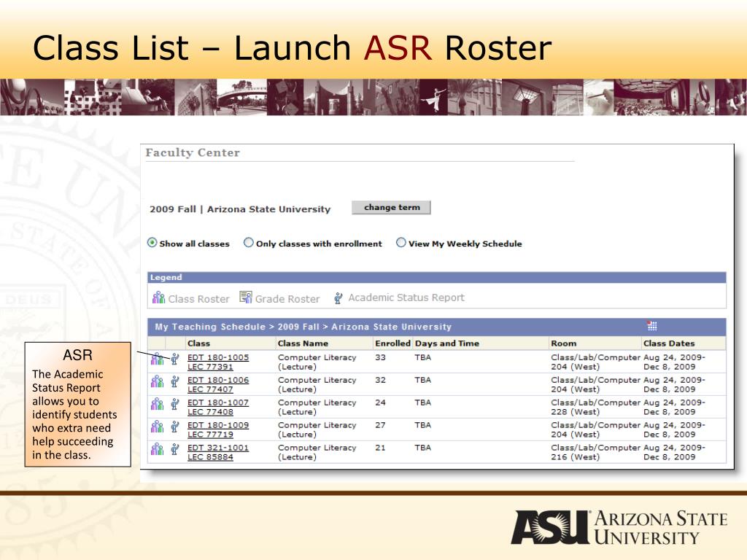Screen dimensions: 747x560
Task: Click the Enrolled column header
Action: click(x=392, y=343)
